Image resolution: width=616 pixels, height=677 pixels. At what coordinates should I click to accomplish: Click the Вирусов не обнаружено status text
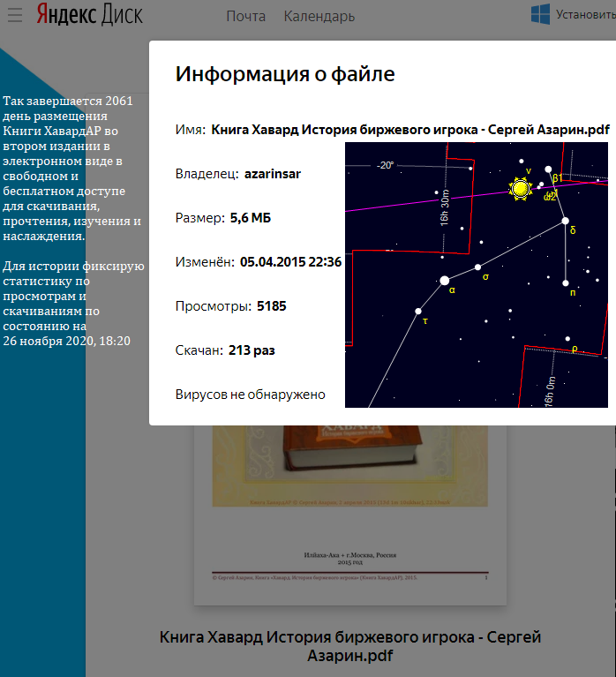click(251, 395)
